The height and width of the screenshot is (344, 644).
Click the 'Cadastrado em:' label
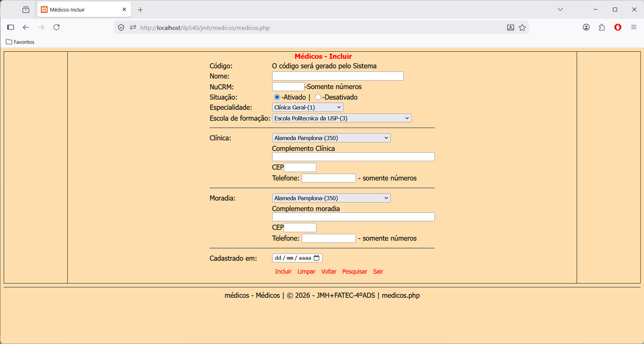coord(233,259)
